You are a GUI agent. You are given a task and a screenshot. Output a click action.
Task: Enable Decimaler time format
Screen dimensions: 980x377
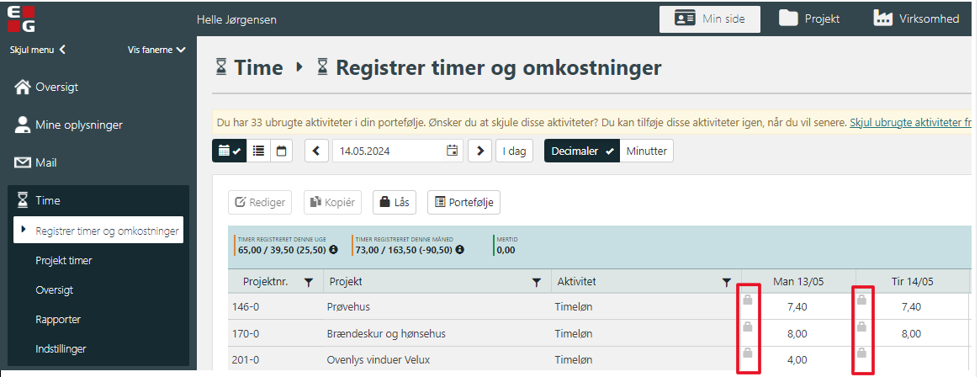coord(582,151)
